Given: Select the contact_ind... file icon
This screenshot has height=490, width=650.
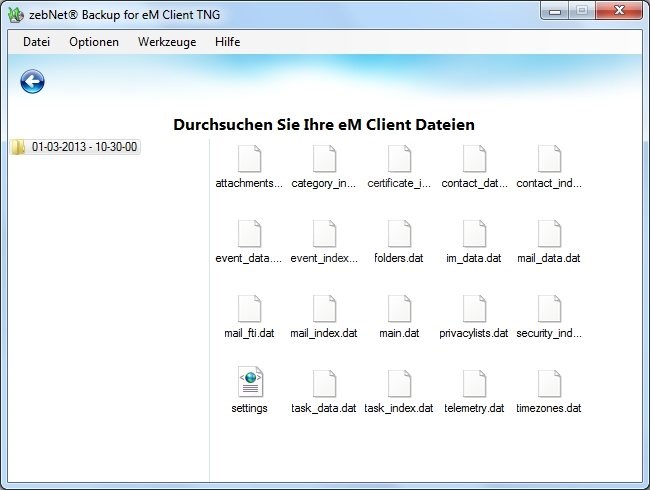Looking at the screenshot, I should pos(549,158).
